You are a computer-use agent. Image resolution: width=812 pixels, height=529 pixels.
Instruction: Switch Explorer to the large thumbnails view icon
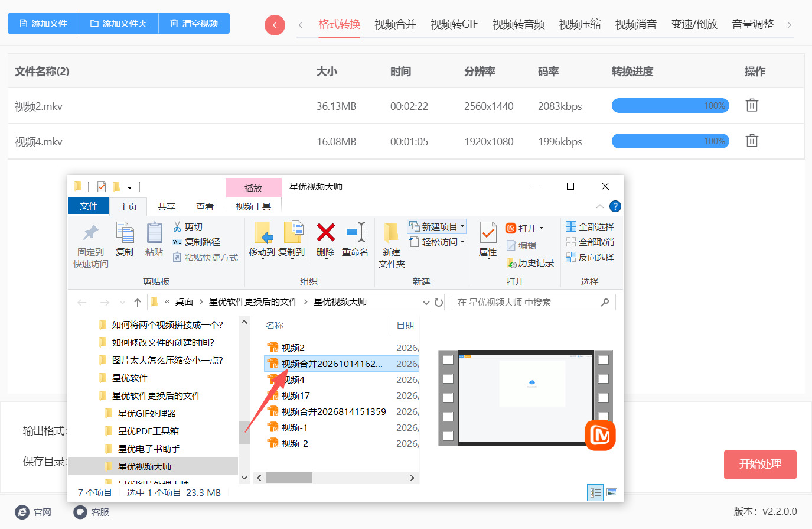pyautogui.click(x=612, y=492)
